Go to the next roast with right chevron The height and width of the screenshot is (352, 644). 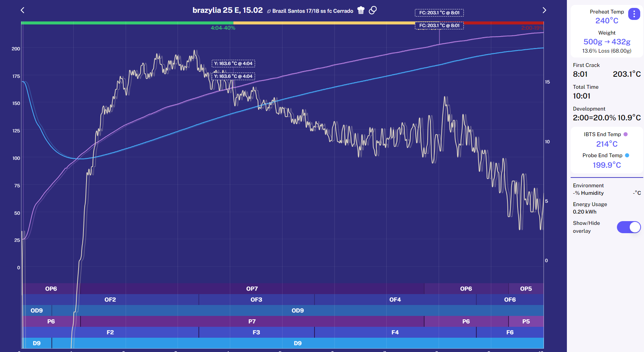tap(544, 10)
